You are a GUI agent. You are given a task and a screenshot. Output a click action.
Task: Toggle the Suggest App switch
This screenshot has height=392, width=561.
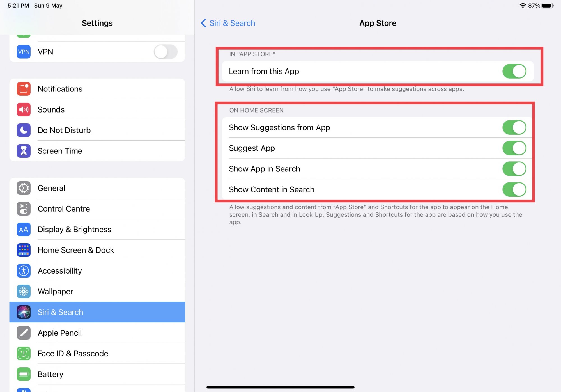click(514, 148)
